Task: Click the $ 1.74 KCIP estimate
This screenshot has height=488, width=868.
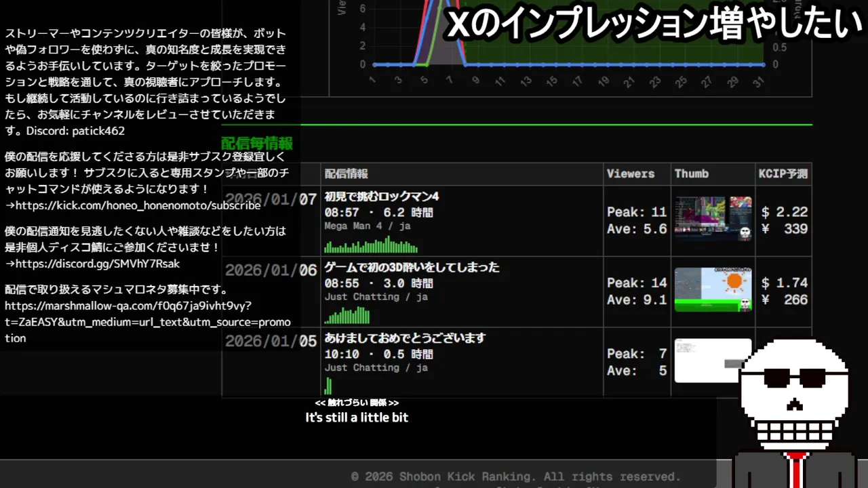Action: (x=784, y=283)
